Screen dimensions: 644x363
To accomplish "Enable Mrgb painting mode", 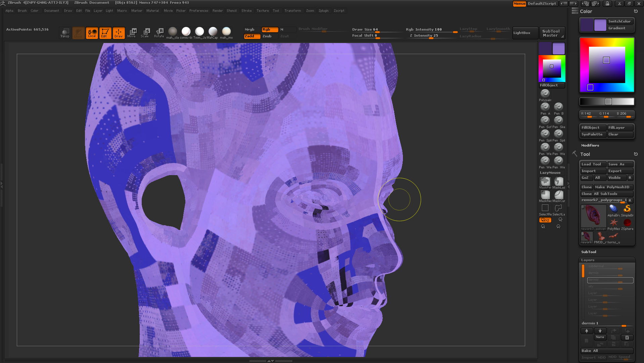I will (x=249, y=29).
